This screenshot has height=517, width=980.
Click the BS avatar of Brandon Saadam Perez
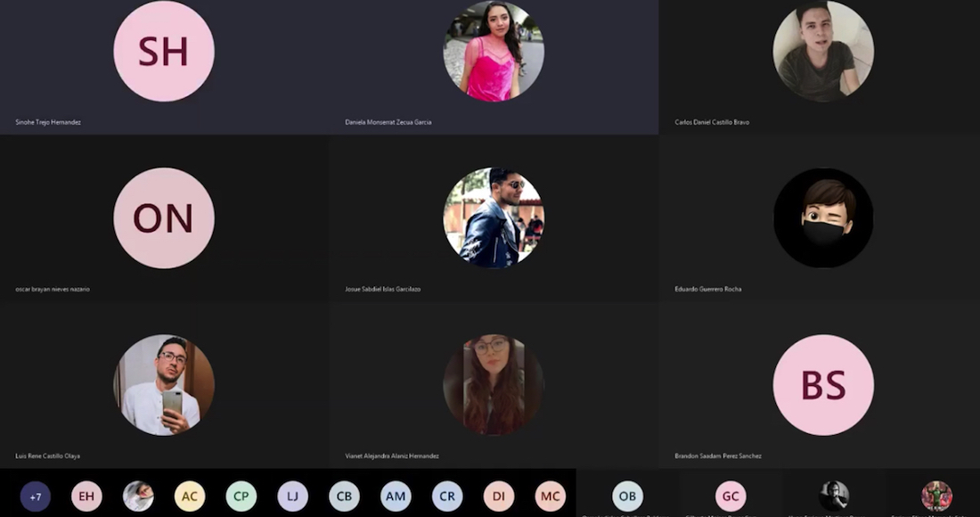823,385
